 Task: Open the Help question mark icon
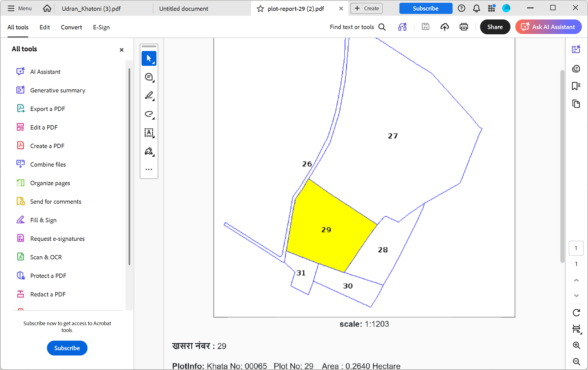tap(461, 8)
